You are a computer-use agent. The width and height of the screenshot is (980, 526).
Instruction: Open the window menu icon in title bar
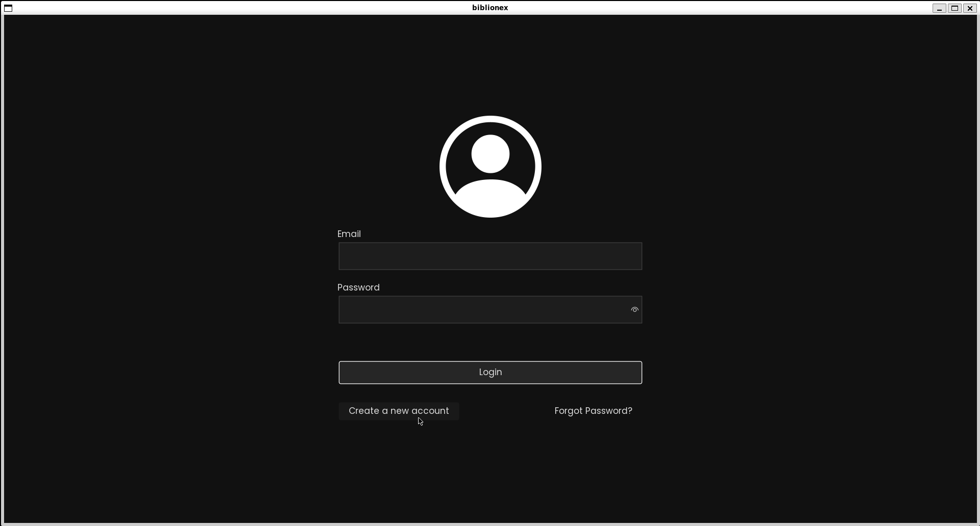[8, 8]
